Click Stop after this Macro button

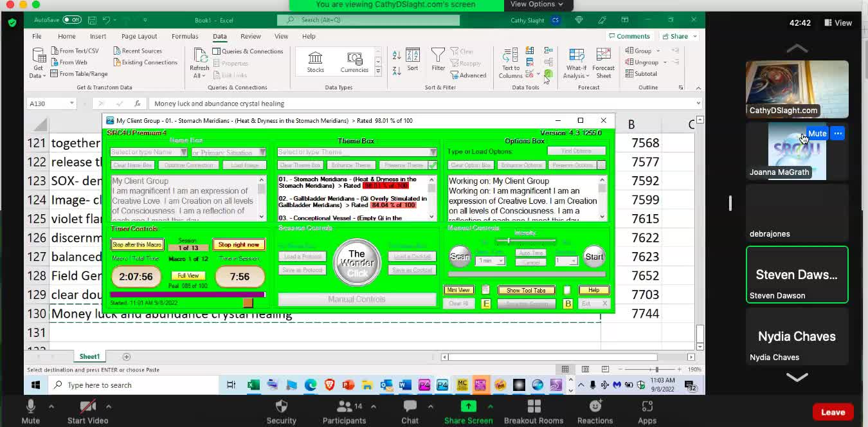point(137,244)
